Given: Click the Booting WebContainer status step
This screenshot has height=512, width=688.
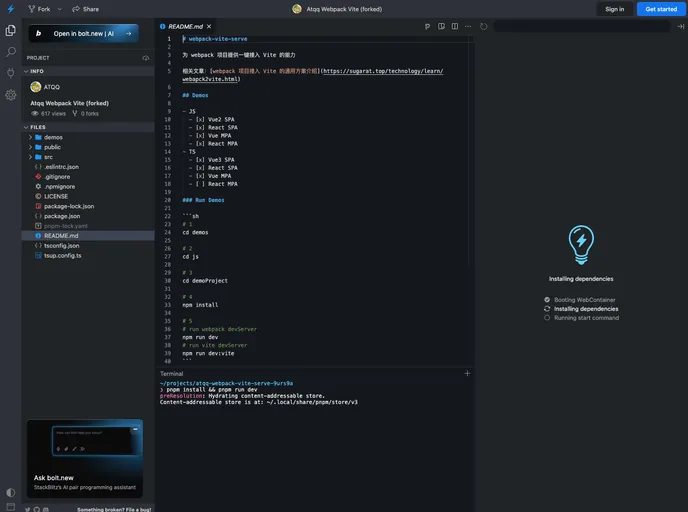Looking at the screenshot, I should 580,300.
